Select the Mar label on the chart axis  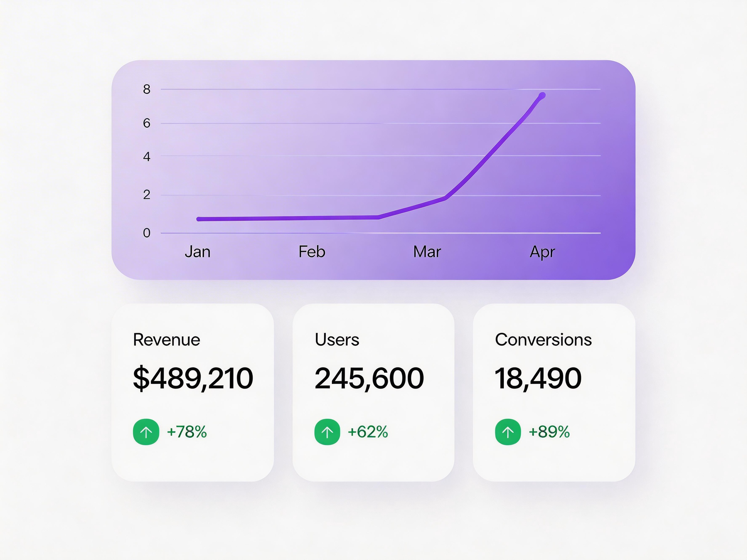pos(427,252)
